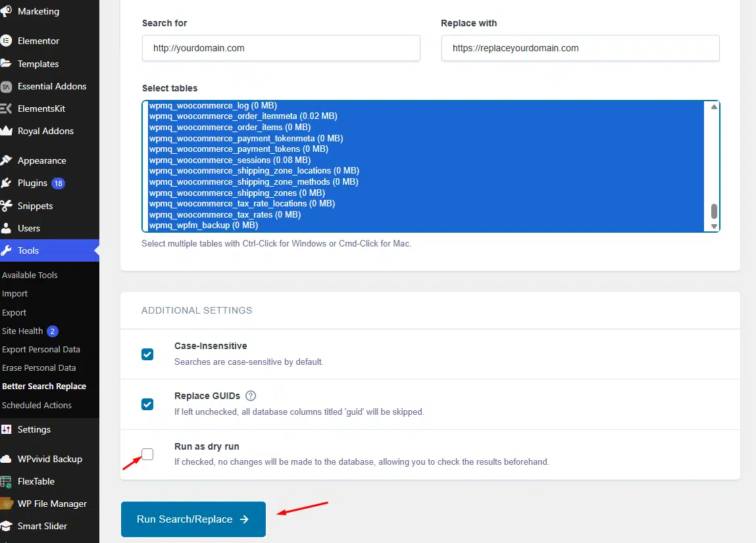The height and width of the screenshot is (543, 756).
Task: Click the ElementsKit icon
Action: tap(6, 109)
